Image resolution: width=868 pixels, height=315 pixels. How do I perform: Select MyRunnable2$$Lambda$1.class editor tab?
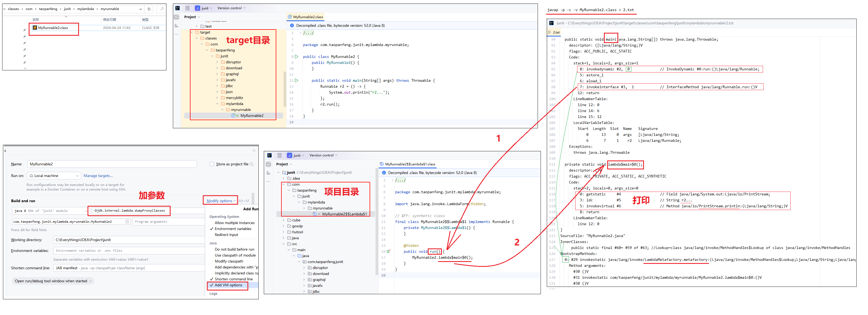click(x=407, y=165)
